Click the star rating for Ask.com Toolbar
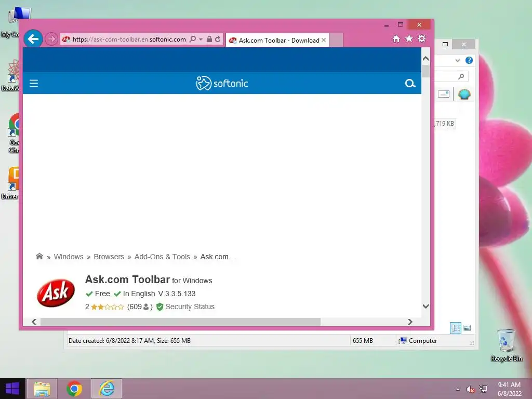Image resolution: width=532 pixels, height=399 pixels. point(107,307)
